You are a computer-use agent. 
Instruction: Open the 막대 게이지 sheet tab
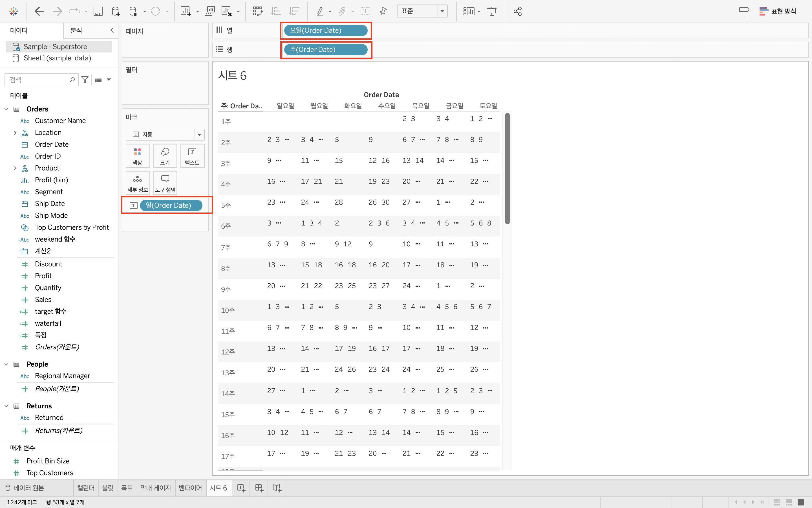tap(156, 488)
